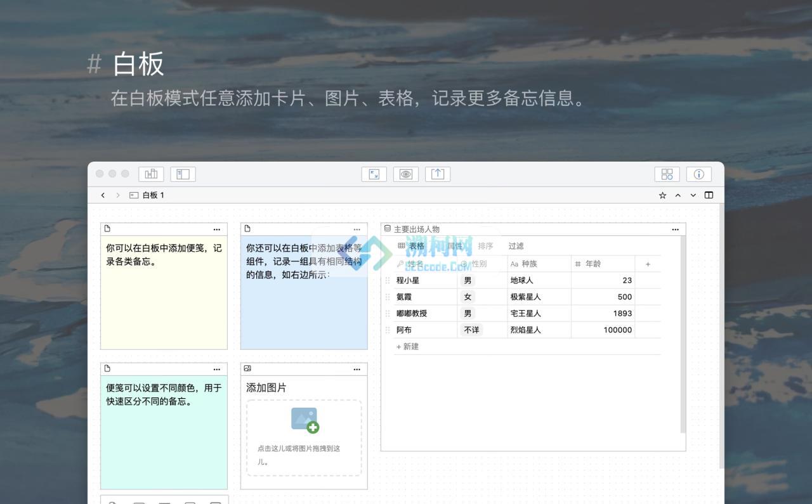Viewport: 812px width, 504px height.
Task: Click the 女 tag in 氦霞 row
Action: click(468, 297)
